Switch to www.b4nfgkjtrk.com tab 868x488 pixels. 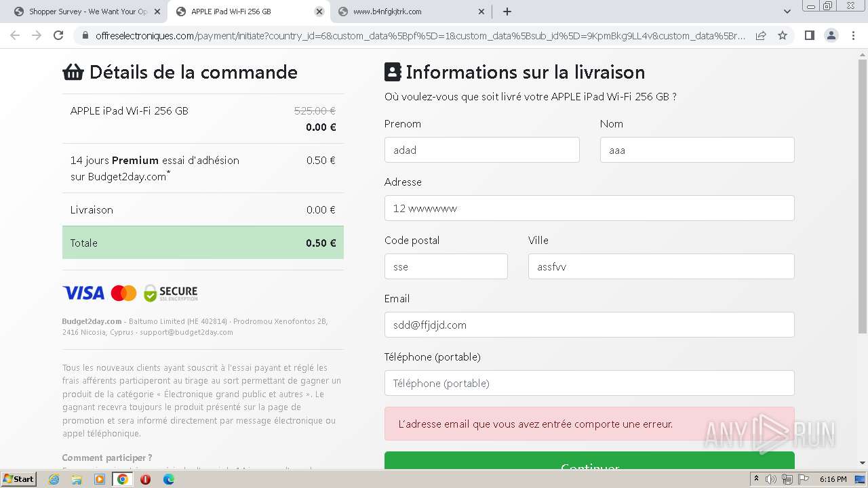pyautogui.click(x=411, y=12)
